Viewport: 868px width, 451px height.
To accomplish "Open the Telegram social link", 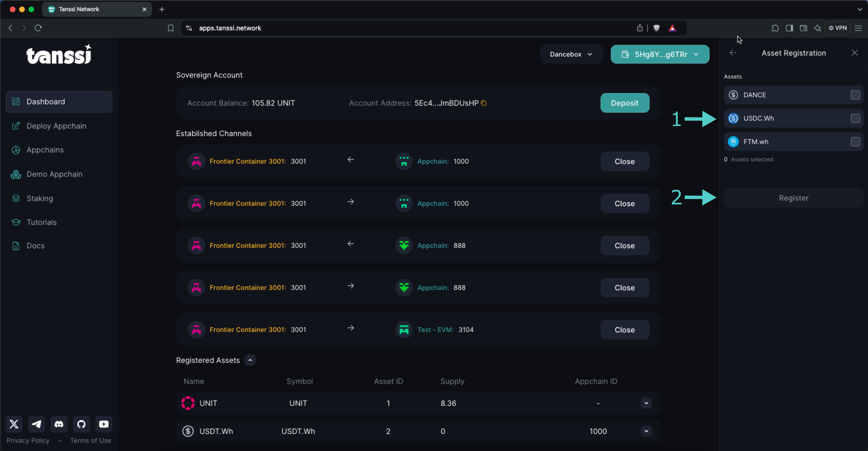I will coord(36,424).
